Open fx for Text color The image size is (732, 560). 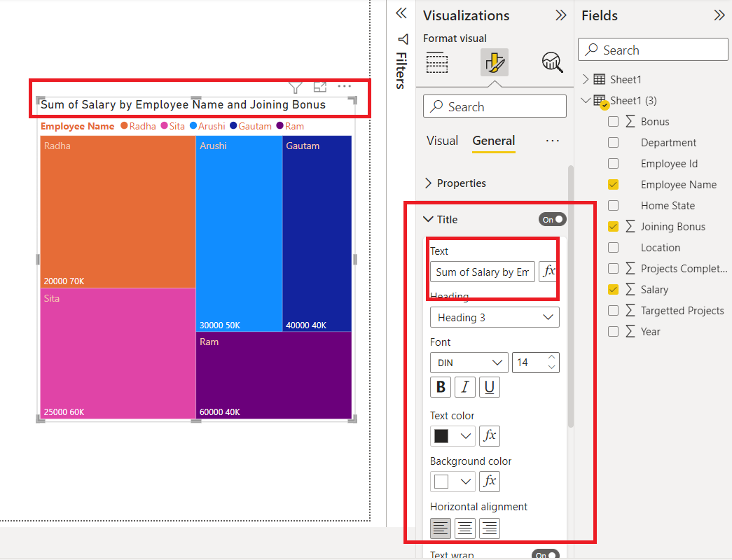pyautogui.click(x=489, y=436)
